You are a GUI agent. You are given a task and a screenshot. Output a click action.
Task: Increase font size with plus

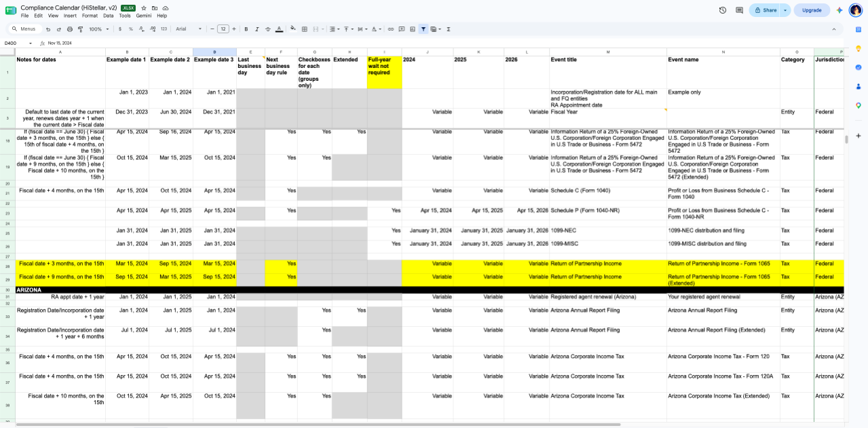point(235,29)
